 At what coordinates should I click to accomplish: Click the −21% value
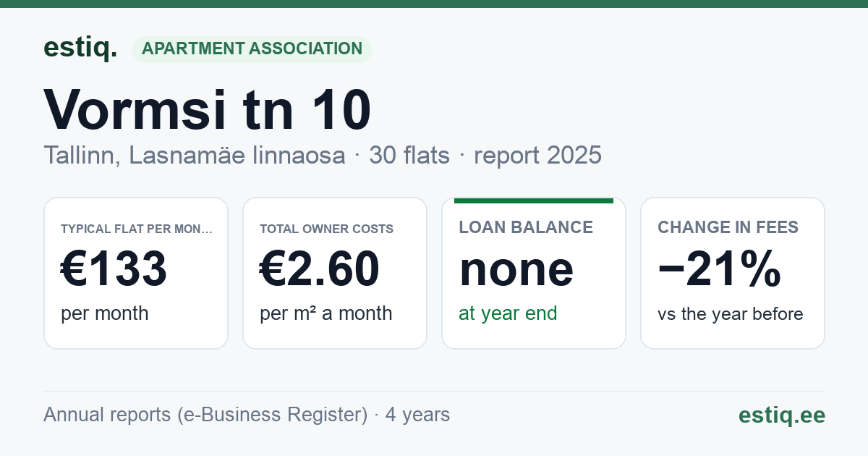(x=720, y=269)
